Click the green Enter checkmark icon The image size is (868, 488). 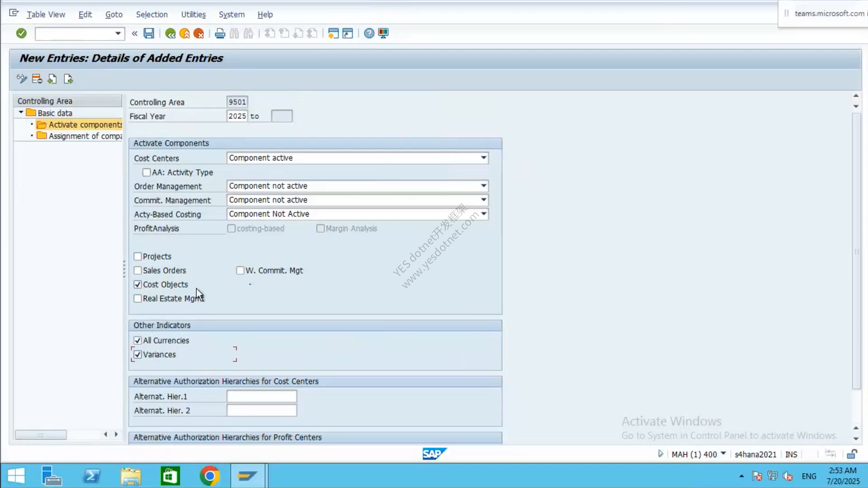click(x=21, y=33)
